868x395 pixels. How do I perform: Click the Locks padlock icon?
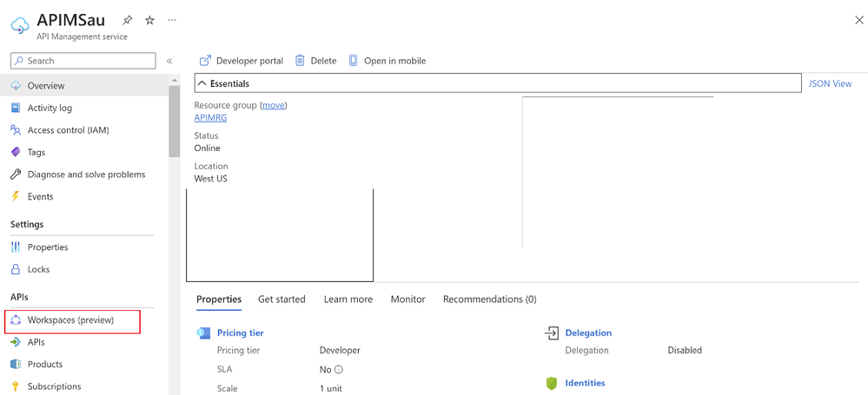pos(16,269)
